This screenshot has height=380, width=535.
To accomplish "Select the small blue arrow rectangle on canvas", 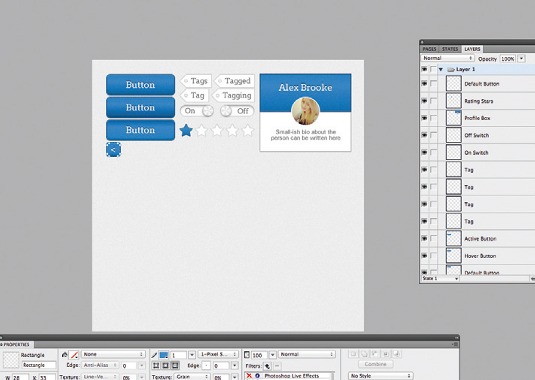I will [113, 150].
